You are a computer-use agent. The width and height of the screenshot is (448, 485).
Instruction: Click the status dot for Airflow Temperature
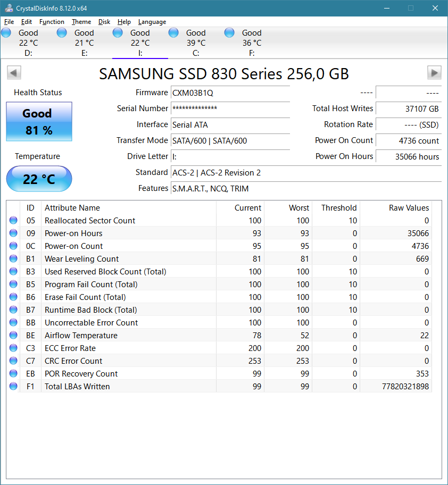click(13, 335)
